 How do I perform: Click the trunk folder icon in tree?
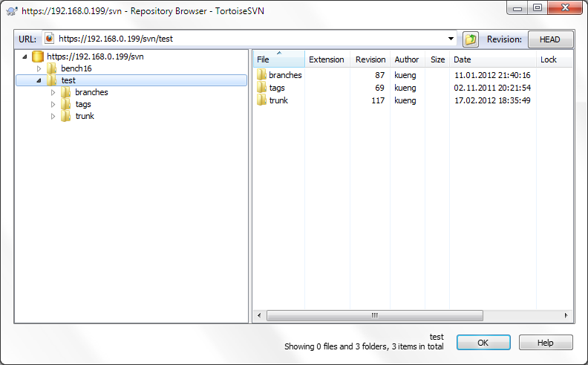[x=66, y=116]
